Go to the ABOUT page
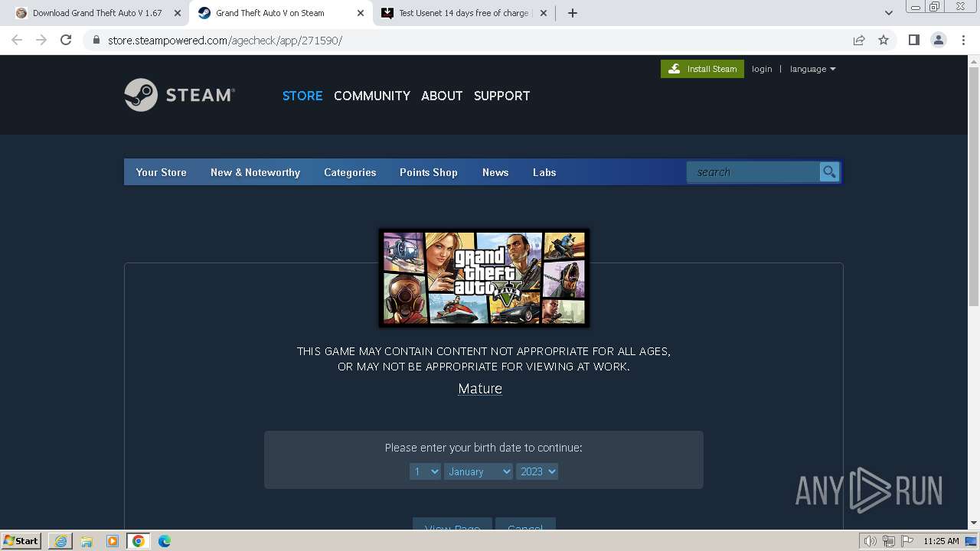Image resolution: width=980 pixels, height=551 pixels. tap(442, 96)
